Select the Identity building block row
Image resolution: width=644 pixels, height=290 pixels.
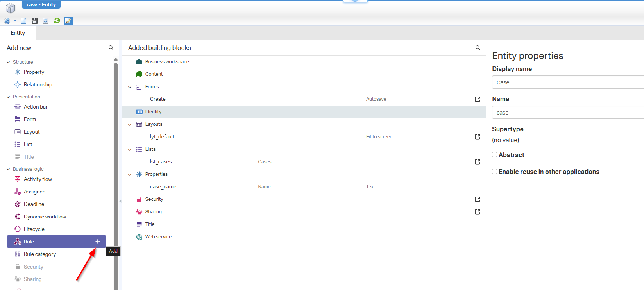(x=304, y=112)
